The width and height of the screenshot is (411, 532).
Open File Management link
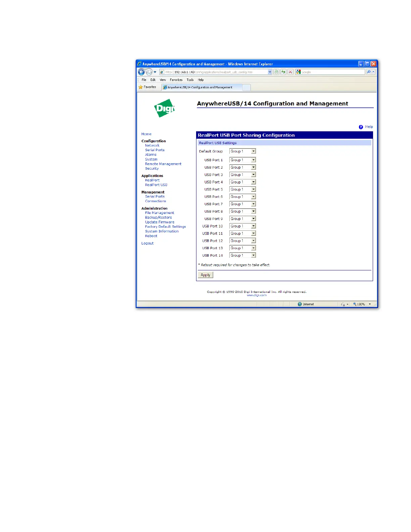point(159,213)
